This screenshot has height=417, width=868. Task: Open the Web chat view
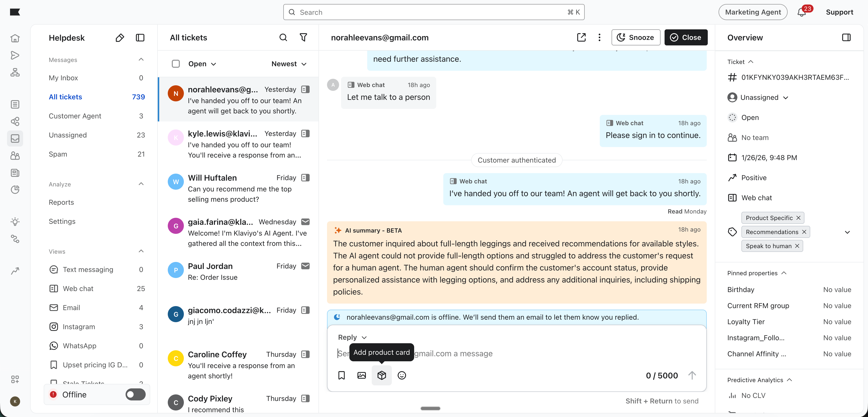(78, 289)
